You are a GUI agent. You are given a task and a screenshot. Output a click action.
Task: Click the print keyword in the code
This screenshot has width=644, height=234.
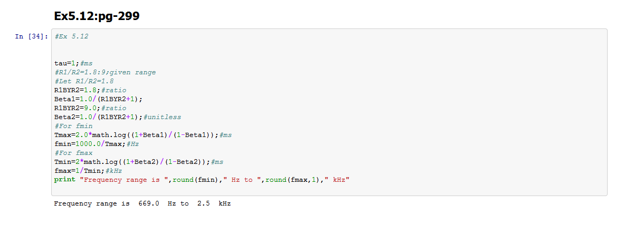[64, 180]
